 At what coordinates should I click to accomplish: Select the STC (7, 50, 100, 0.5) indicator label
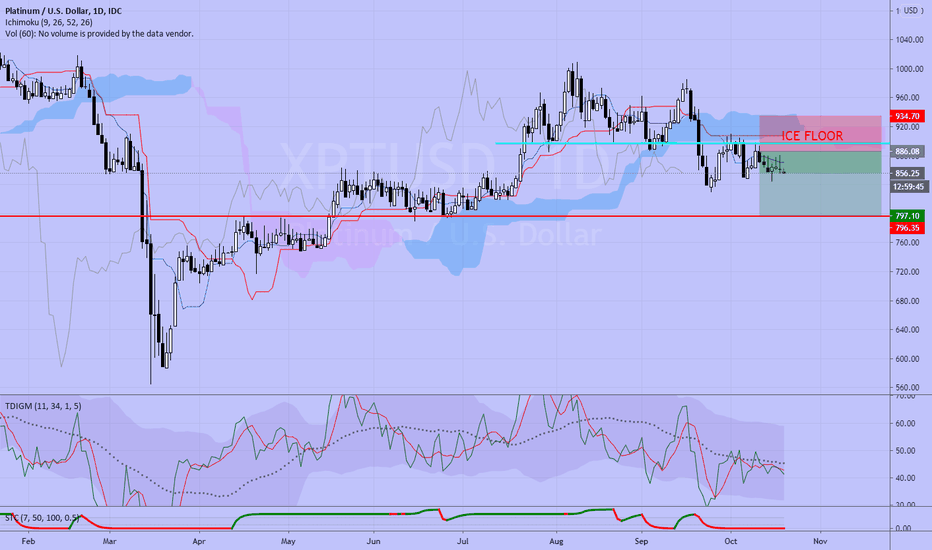pyautogui.click(x=42, y=518)
